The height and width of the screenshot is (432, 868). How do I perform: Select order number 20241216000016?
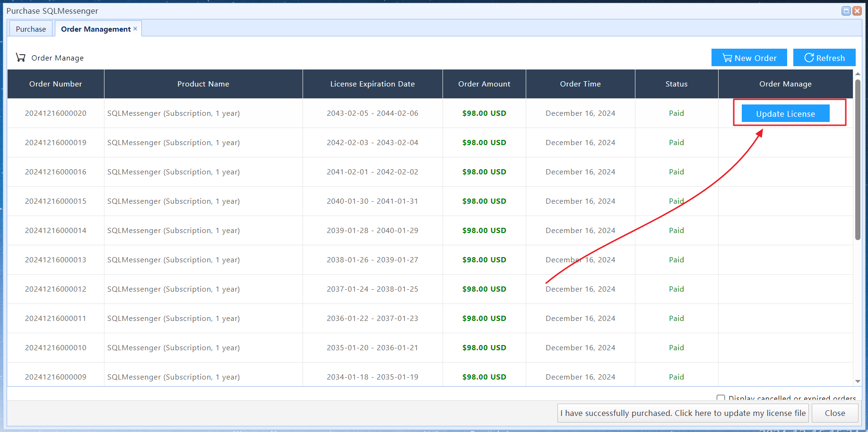pos(56,172)
